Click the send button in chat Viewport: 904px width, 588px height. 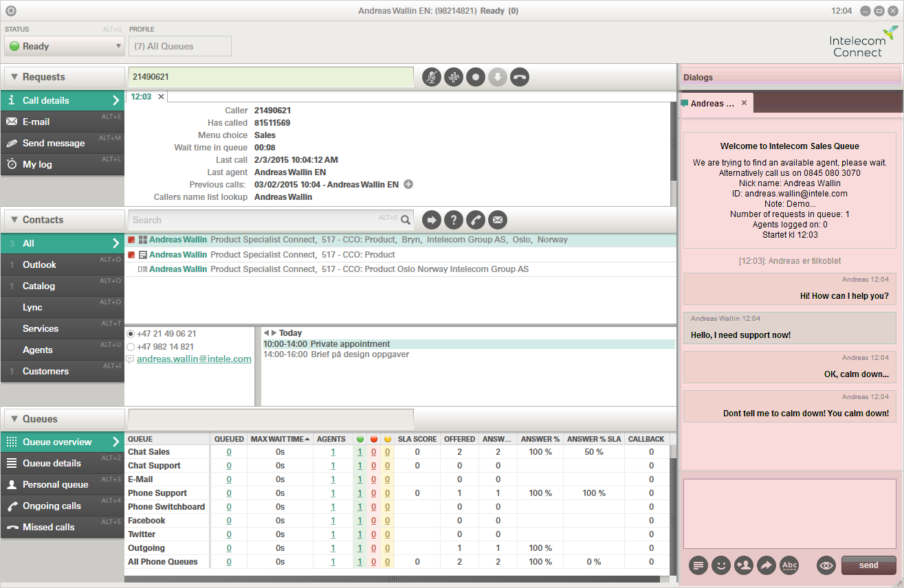[869, 565]
